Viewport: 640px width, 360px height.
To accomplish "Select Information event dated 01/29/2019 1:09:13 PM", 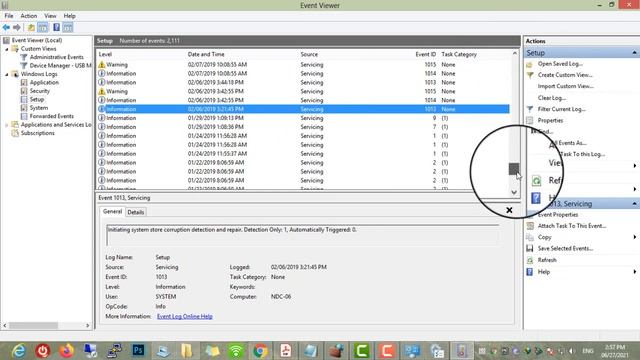I will [304, 118].
